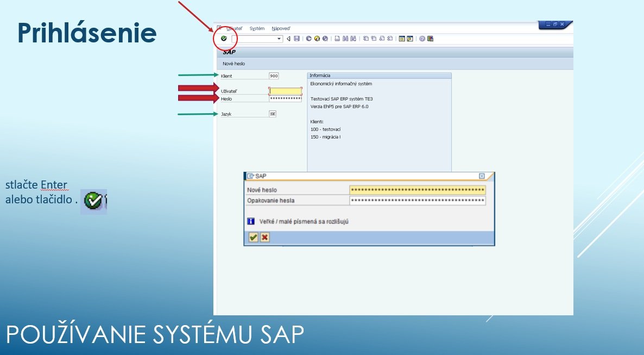The image size is (644, 355).
Task: Collapse command field with left triangle
Action: tap(289, 39)
